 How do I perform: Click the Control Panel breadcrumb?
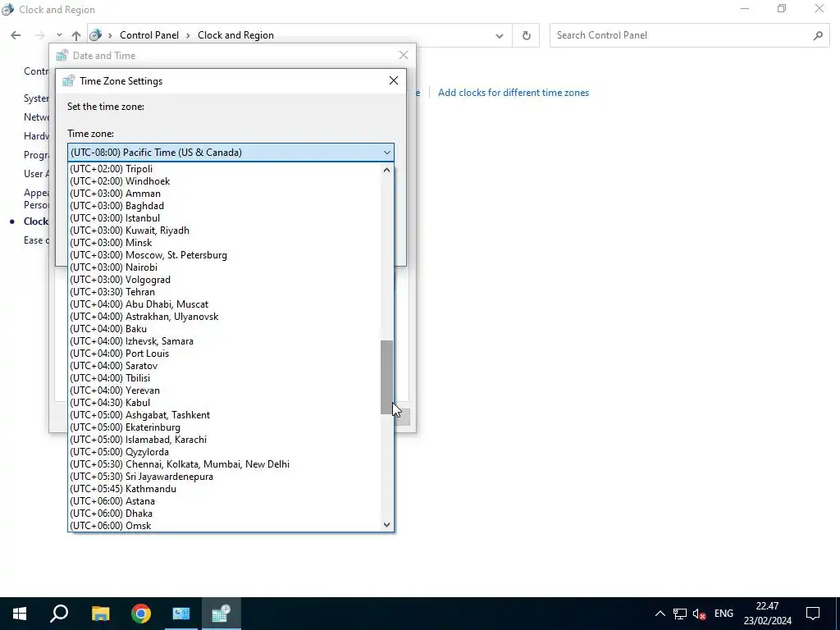tap(149, 35)
